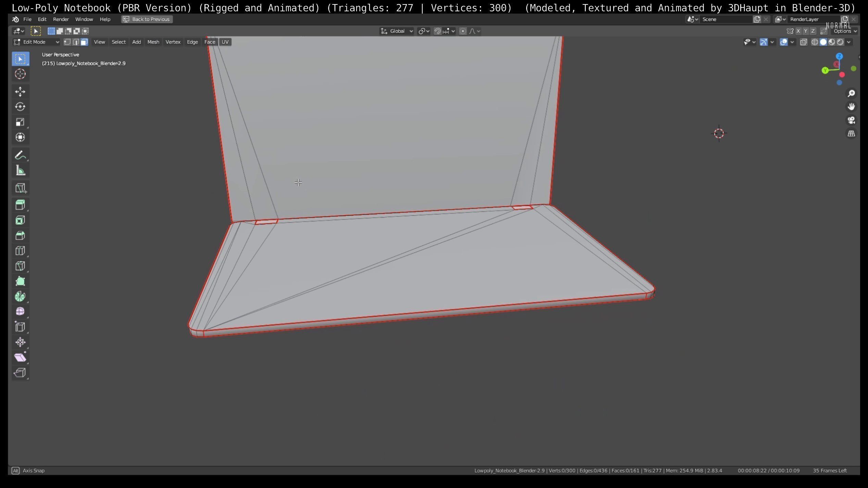Select the Knife tool
Screen dimensions: 868x488
20,266
